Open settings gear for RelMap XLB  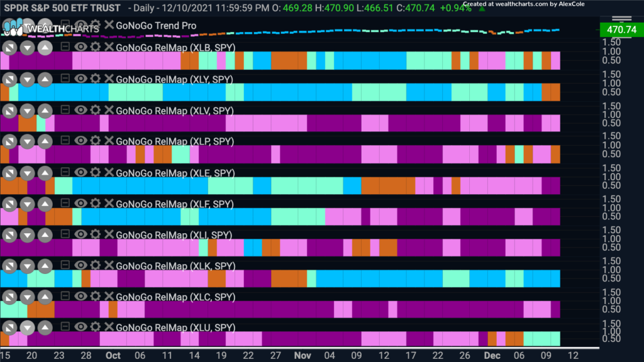tap(96, 47)
